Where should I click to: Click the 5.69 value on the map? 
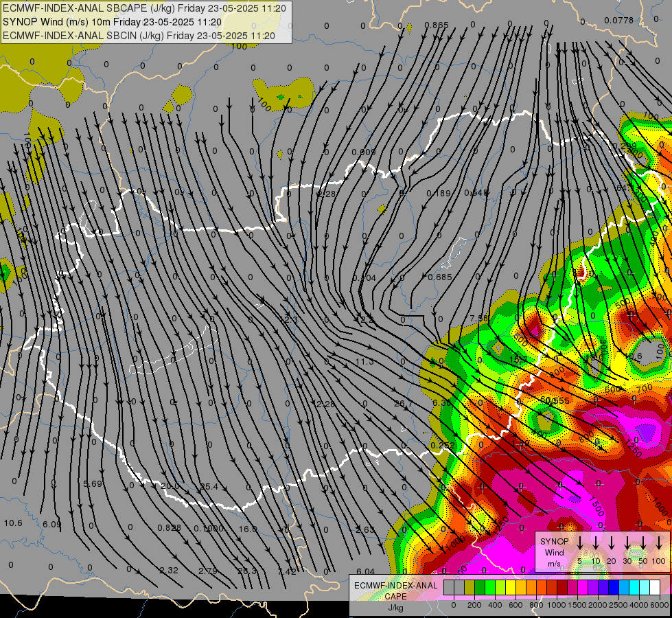pos(93,484)
